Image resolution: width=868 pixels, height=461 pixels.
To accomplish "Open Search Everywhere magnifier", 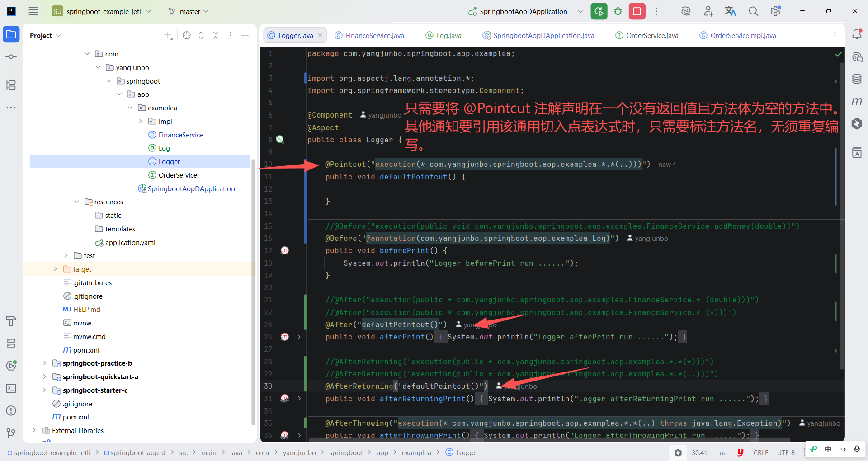I will coord(753,11).
